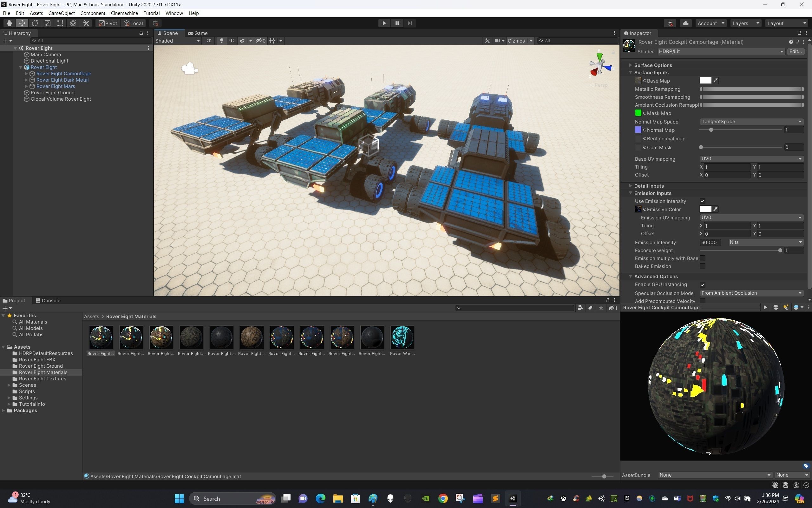The image size is (812, 508).
Task: Open material help reference icon
Action: pos(791,42)
